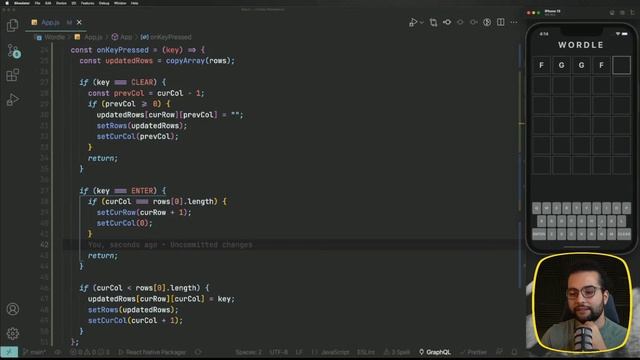Change file encoding UTF-8

(279, 352)
